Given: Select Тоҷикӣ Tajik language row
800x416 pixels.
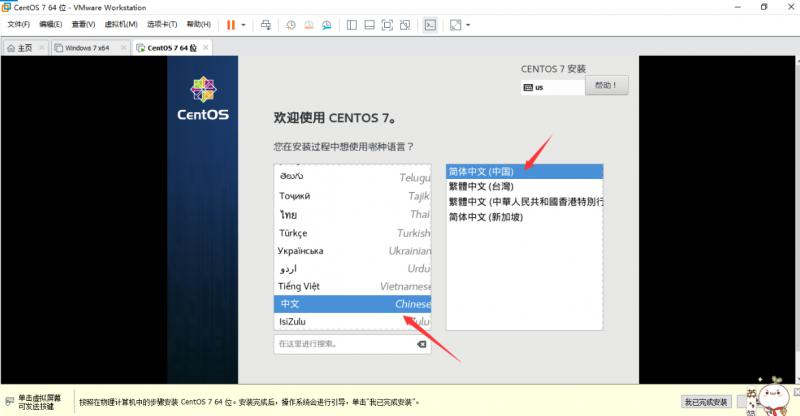Looking at the screenshot, I should tap(353, 195).
